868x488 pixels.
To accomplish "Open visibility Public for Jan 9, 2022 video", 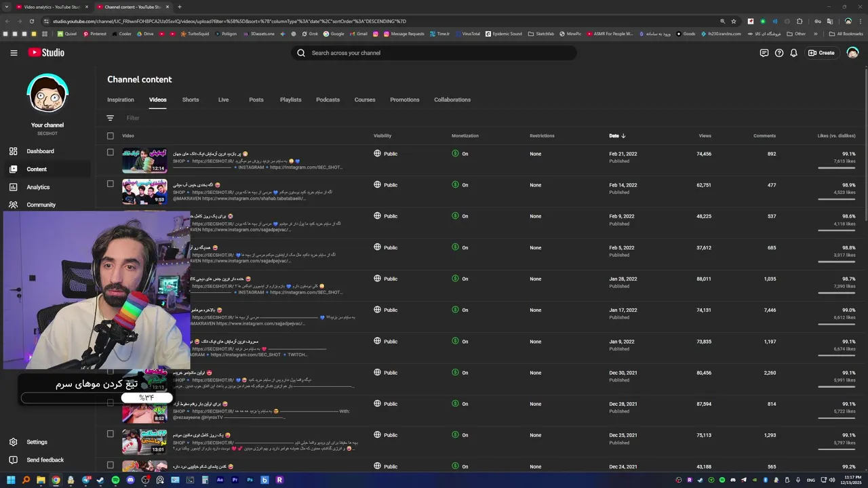I will [385, 342].
